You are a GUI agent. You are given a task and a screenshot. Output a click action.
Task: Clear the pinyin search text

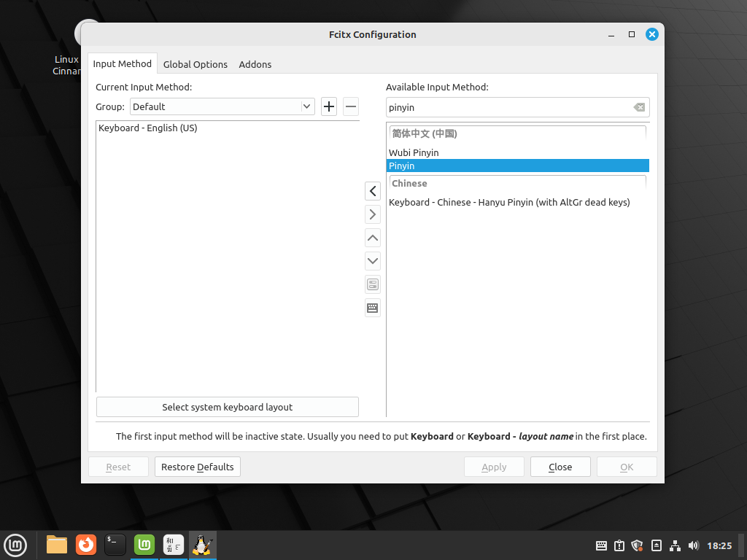pos(639,107)
